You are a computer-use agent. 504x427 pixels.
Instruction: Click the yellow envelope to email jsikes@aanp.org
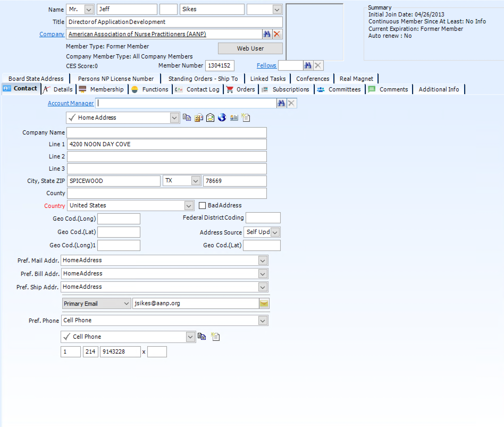pos(263,303)
